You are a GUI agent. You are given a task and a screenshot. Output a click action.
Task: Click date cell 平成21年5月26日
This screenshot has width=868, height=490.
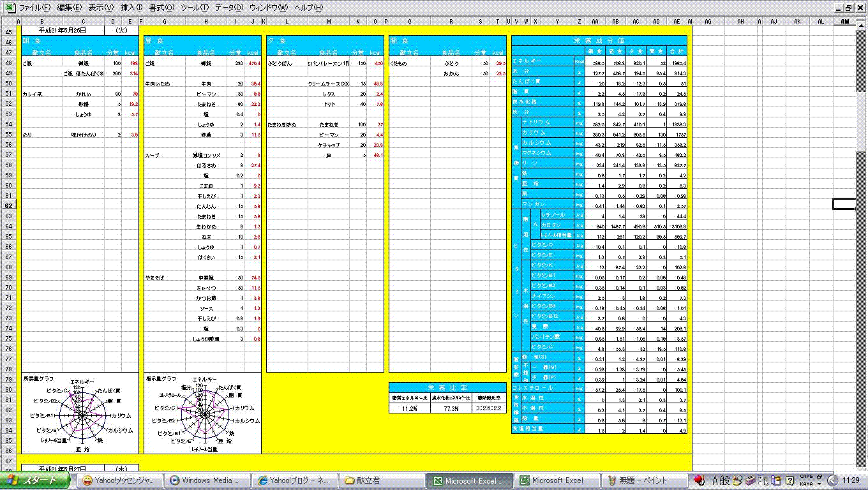(x=63, y=30)
